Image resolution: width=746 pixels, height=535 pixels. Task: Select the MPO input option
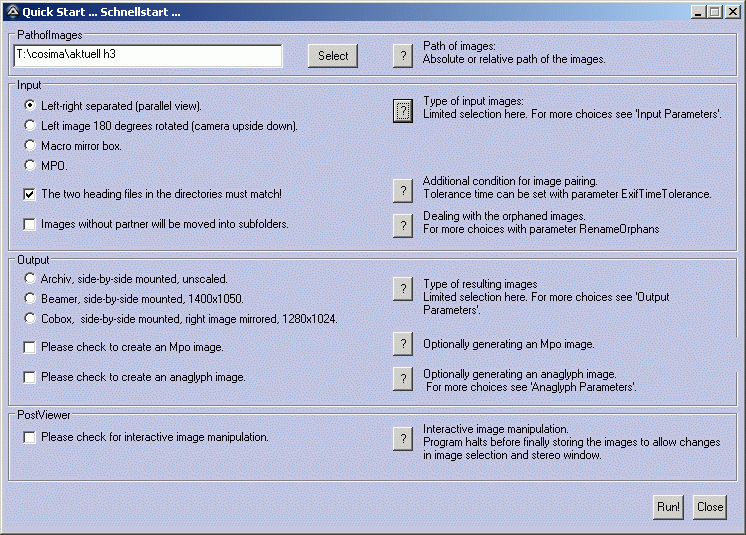click(30, 165)
